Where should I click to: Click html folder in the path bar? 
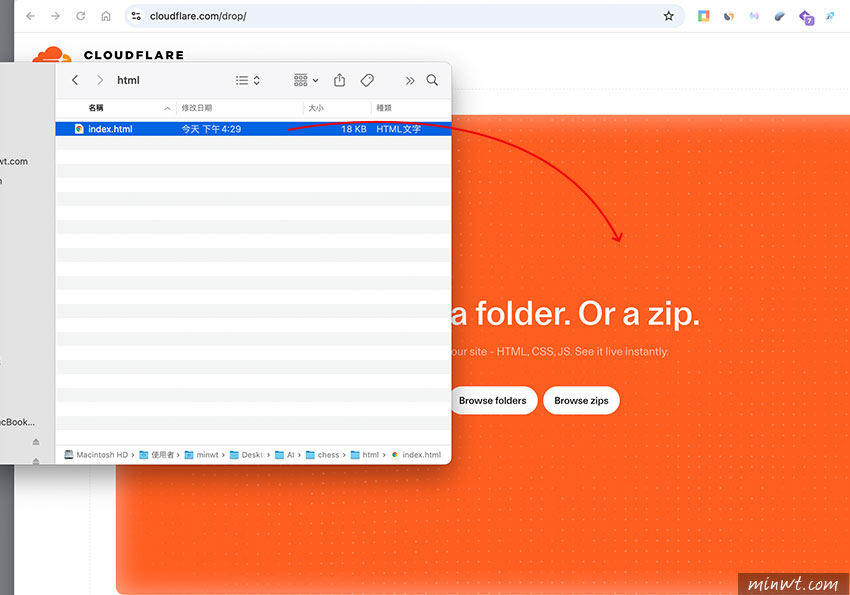(x=365, y=455)
